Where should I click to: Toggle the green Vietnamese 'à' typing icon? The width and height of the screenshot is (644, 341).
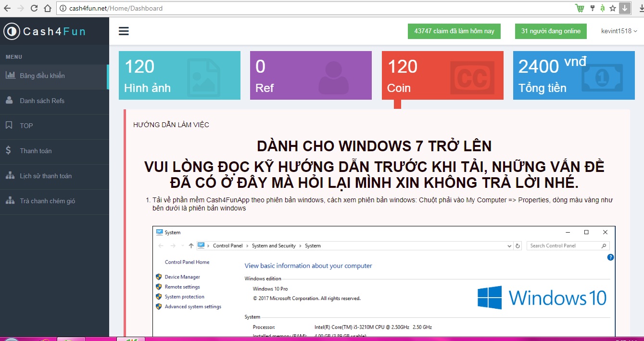(x=602, y=8)
